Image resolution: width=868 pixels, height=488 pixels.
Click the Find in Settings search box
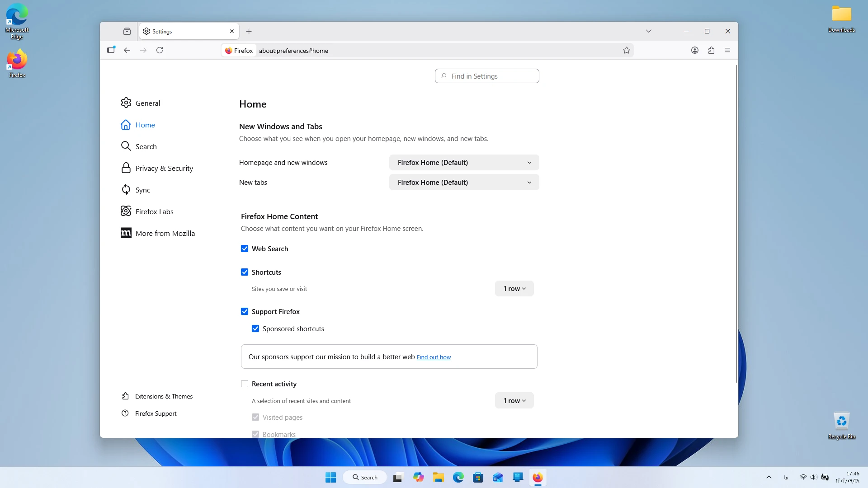[x=487, y=76]
